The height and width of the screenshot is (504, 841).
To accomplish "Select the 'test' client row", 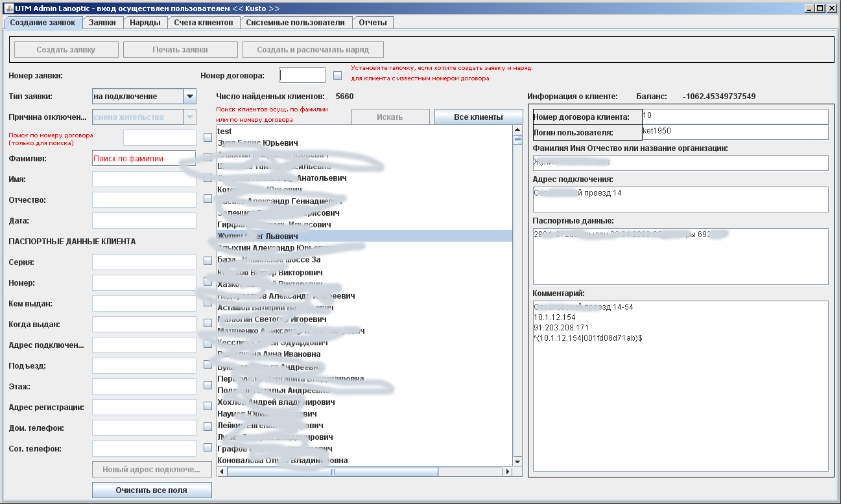I will coord(364,132).
